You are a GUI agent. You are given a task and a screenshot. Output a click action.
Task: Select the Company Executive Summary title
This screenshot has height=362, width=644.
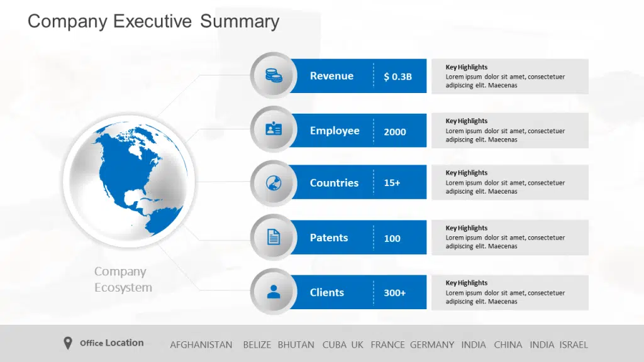pyautogui.click(x=153, y=21)
